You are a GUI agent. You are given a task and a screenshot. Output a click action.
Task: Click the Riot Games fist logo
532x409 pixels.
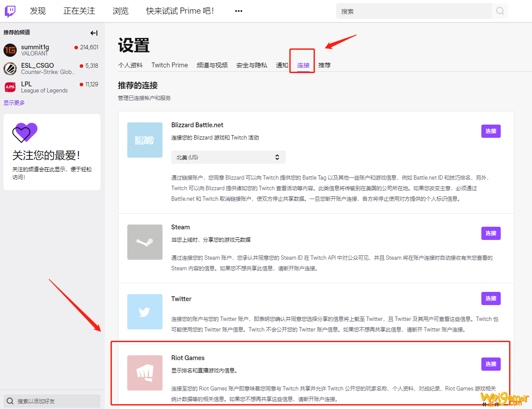pyautogui.click(x=145, y=373)
